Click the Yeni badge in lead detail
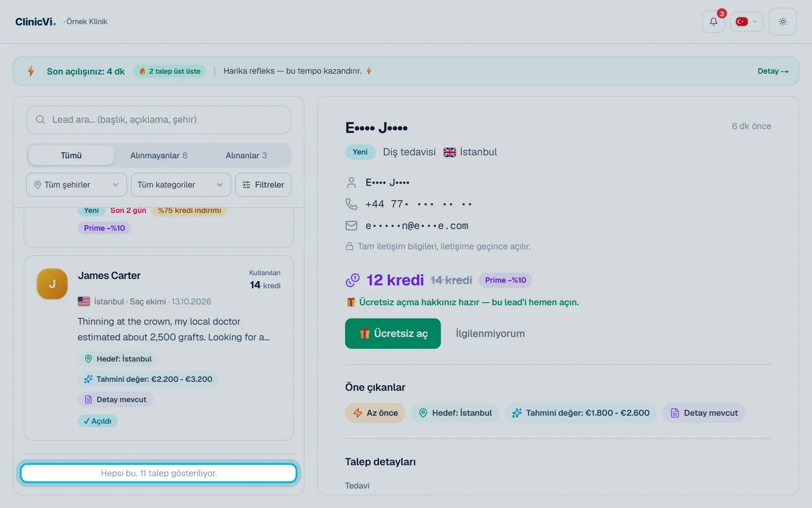 click(360, 152)
